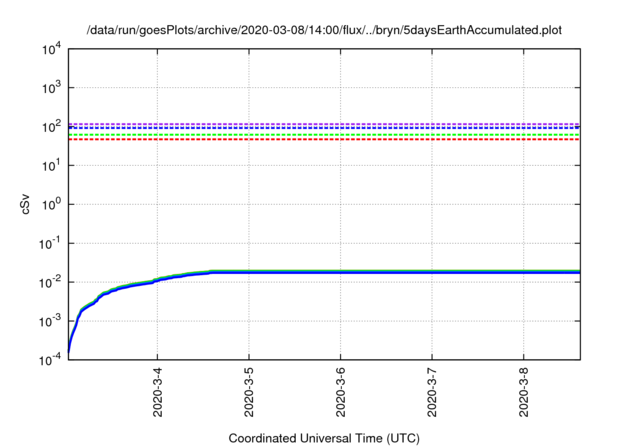Screen dimensions: 640x448
Task: Click the Coordinated Universal Time (UTC) label
Action: [x=324, y=438]
